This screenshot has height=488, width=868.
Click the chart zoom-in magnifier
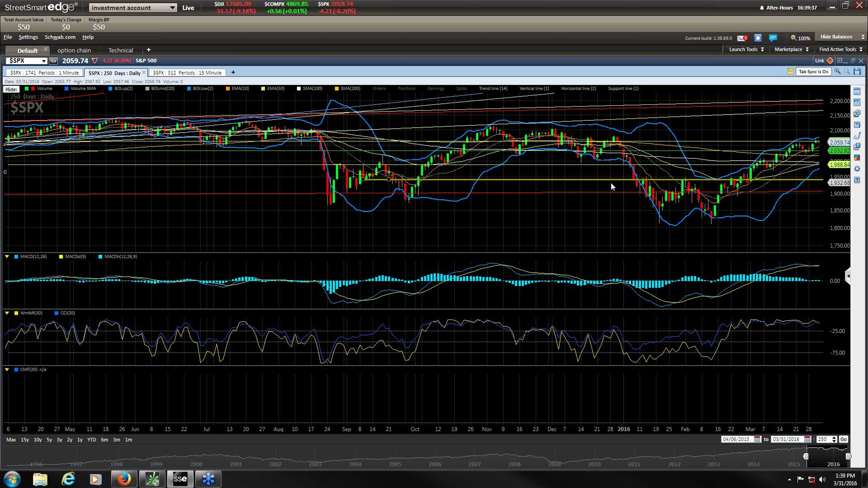[x=837, y=72]
